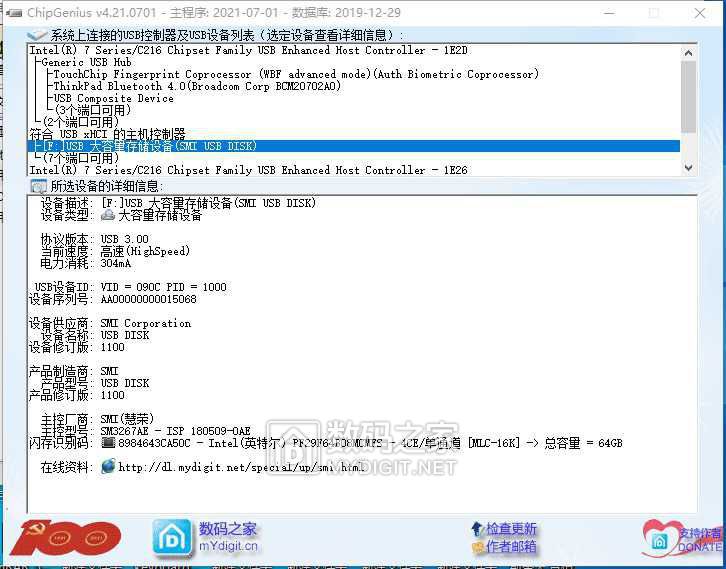Select the 2个端口可用 row
The image size is (726, 569).
click(x=81, y=122)
